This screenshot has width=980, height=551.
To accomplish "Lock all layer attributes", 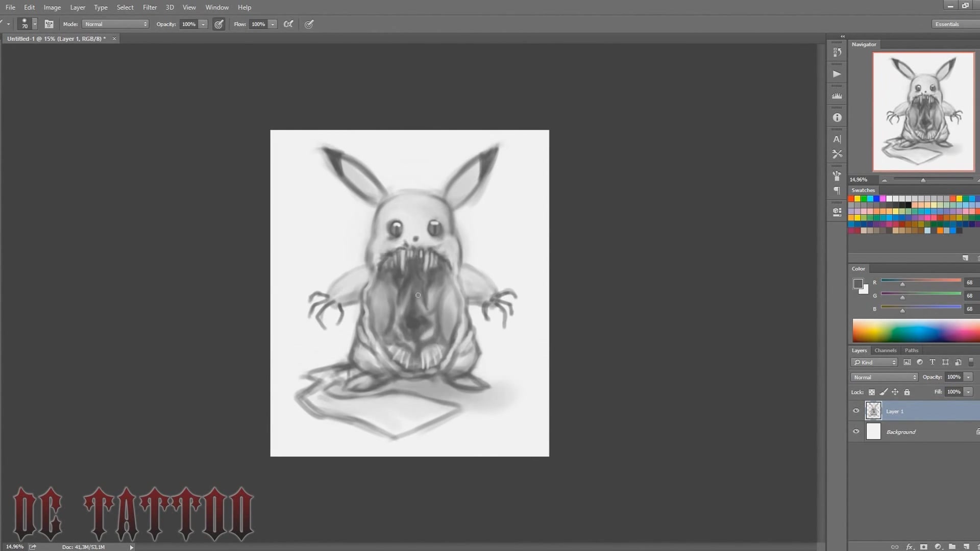I will [907, 392].
